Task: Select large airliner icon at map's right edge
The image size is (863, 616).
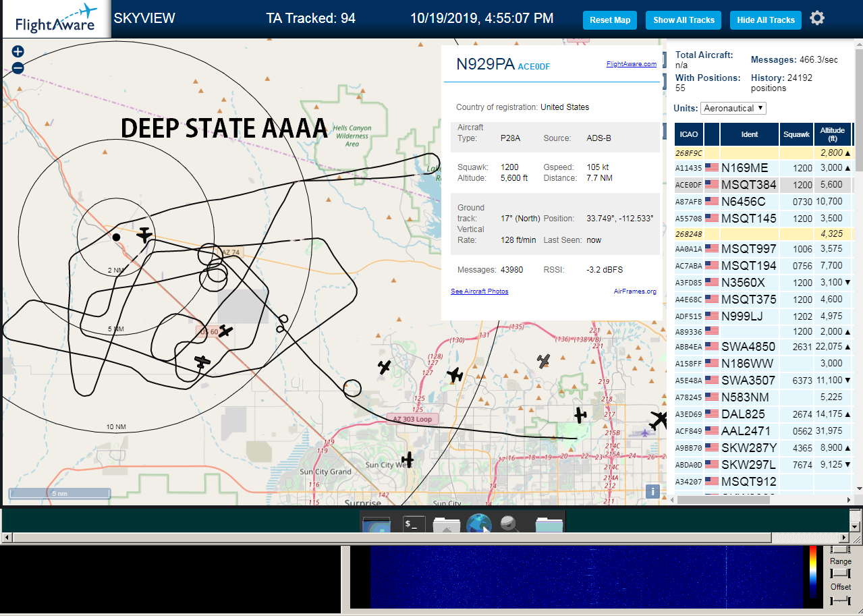Action: (659, 420)
